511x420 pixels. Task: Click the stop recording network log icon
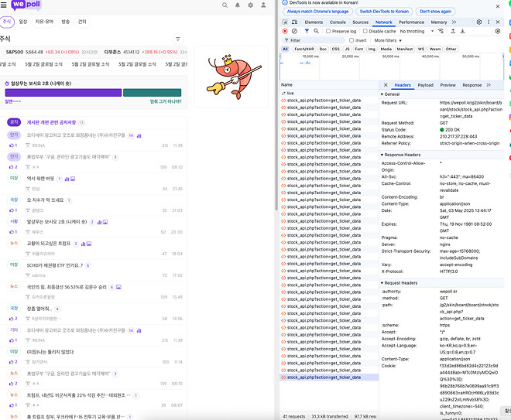285,31
